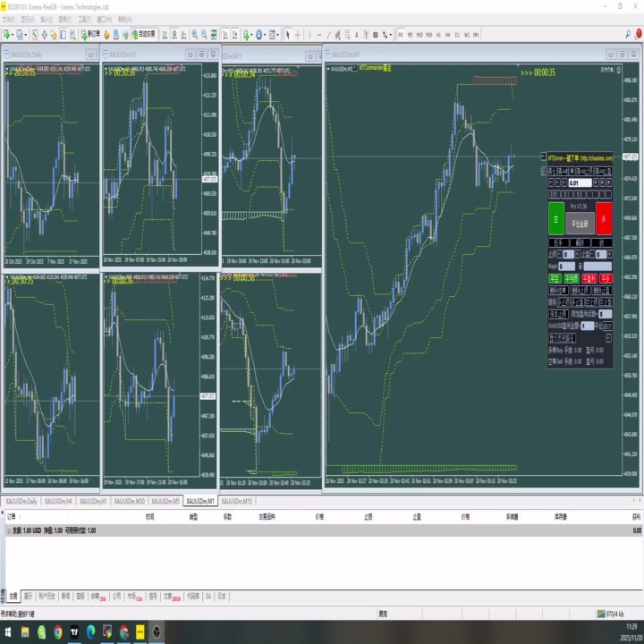Open MetaEditor from the toolbar
Screen dimensions: 644x644
[106, 35]
